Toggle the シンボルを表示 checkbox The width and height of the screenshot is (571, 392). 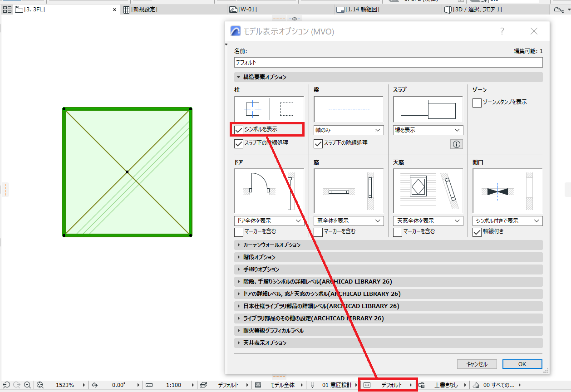[239, 130]
